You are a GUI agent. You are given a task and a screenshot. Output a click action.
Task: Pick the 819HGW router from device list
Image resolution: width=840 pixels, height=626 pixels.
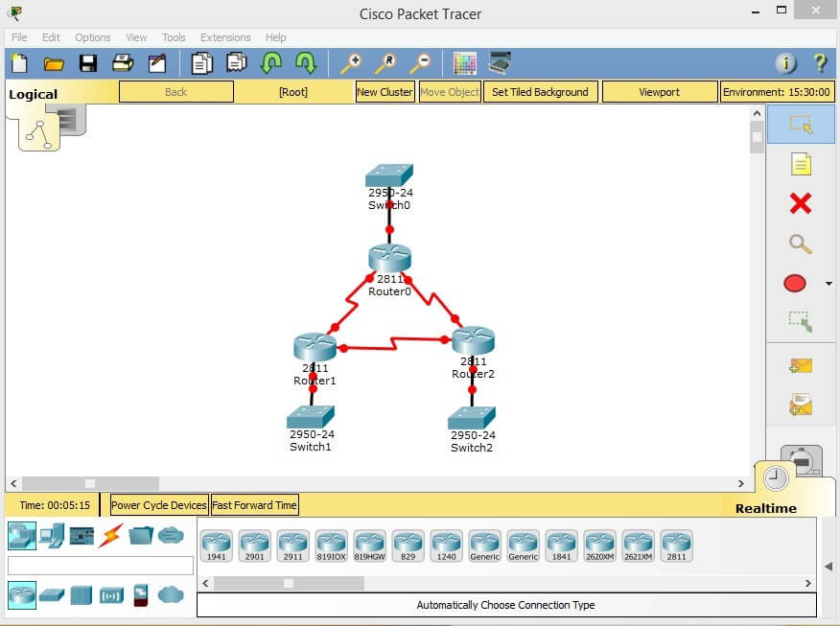click(369, 545)
